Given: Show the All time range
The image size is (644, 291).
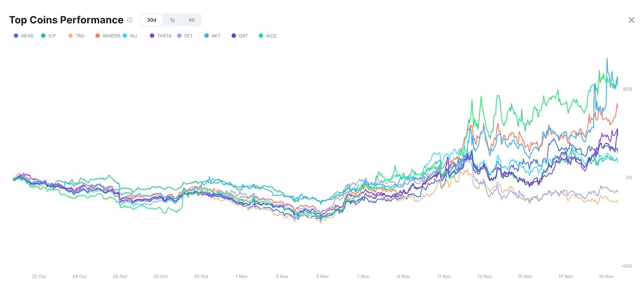Looking at the screenshot, I should pos(191,20).
